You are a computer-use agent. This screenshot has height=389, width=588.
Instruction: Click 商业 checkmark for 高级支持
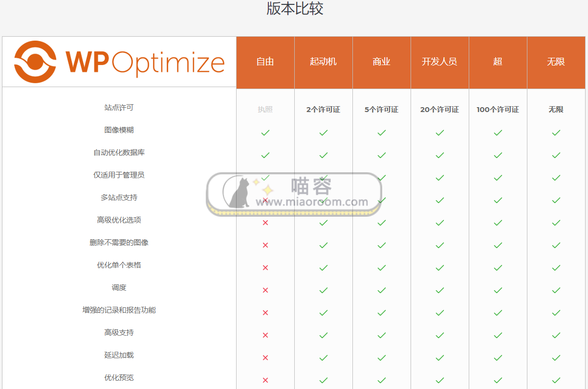click(382, 335)
